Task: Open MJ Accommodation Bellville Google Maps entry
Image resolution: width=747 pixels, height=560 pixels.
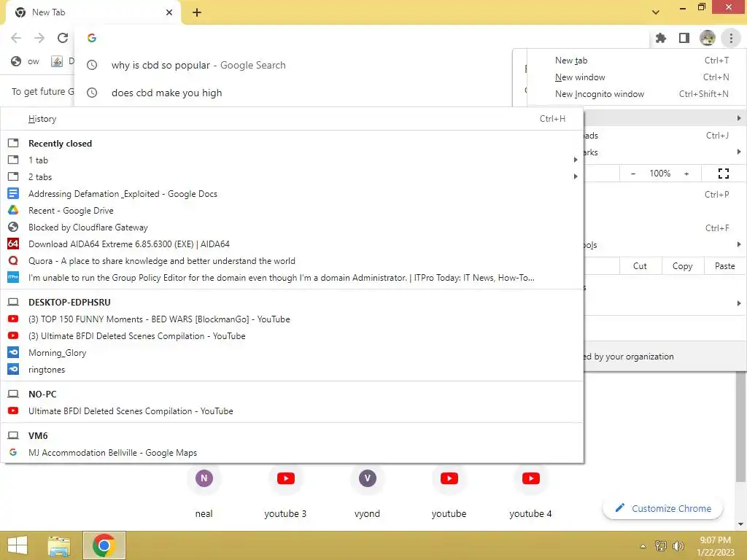Action: [292, 452]
